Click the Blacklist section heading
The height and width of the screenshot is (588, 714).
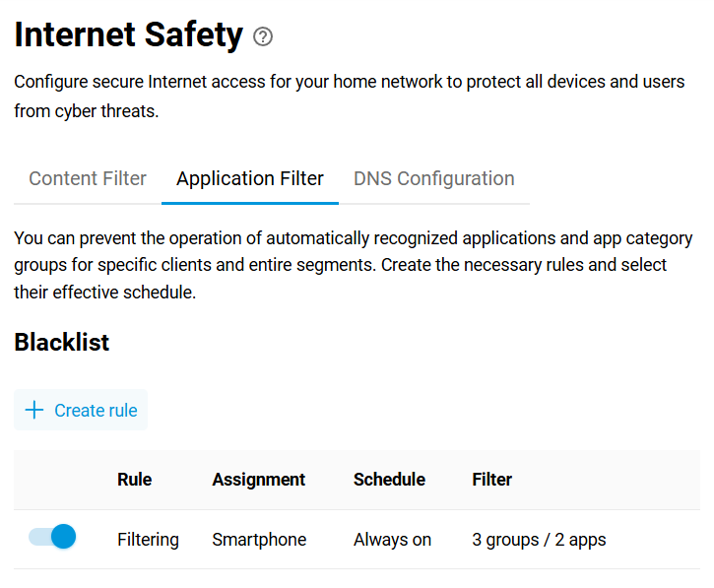coord(62,343)
